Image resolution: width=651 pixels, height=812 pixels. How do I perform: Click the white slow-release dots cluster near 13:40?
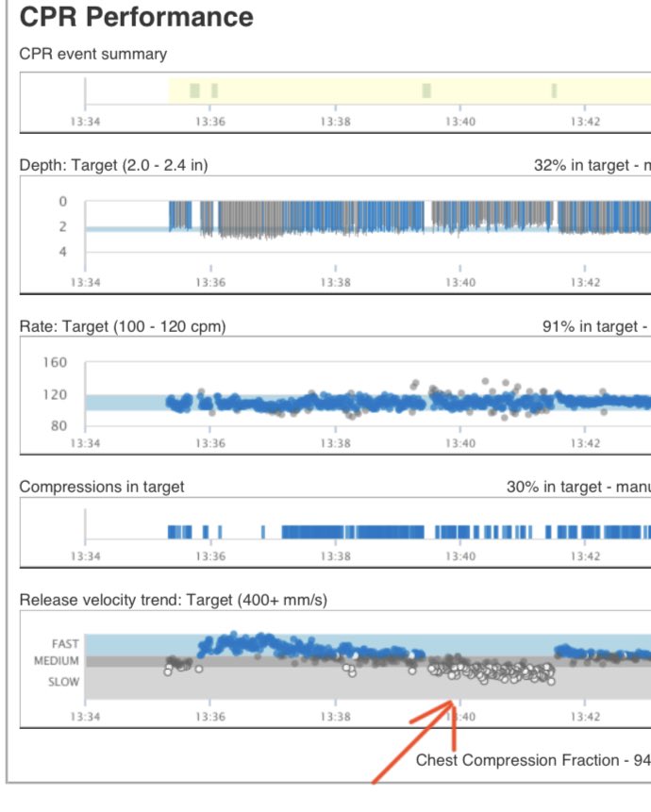click(492, 671)
